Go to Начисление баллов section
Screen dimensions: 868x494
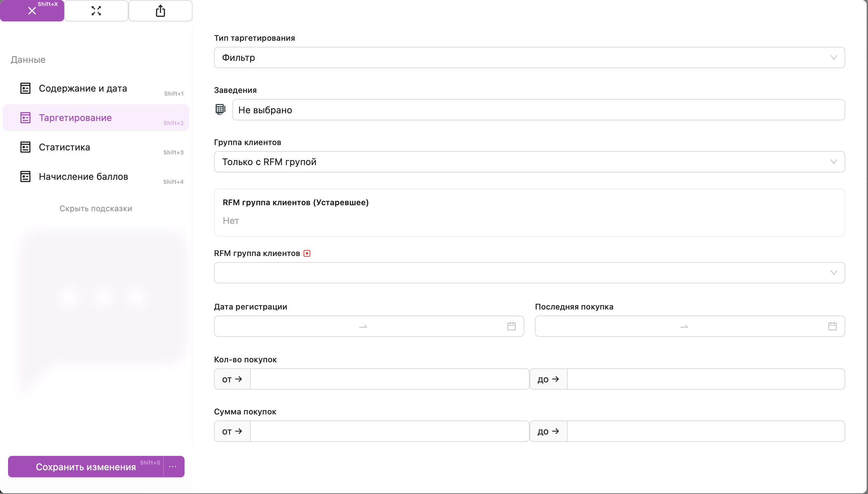84,176
